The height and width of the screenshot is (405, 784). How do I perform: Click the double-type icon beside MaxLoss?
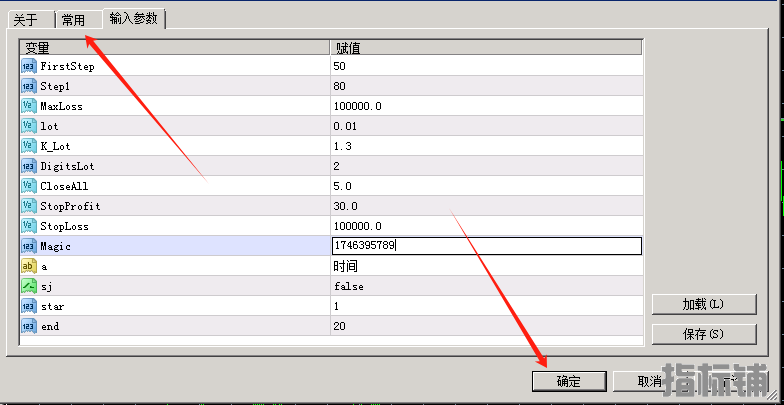tap(28, 106)
